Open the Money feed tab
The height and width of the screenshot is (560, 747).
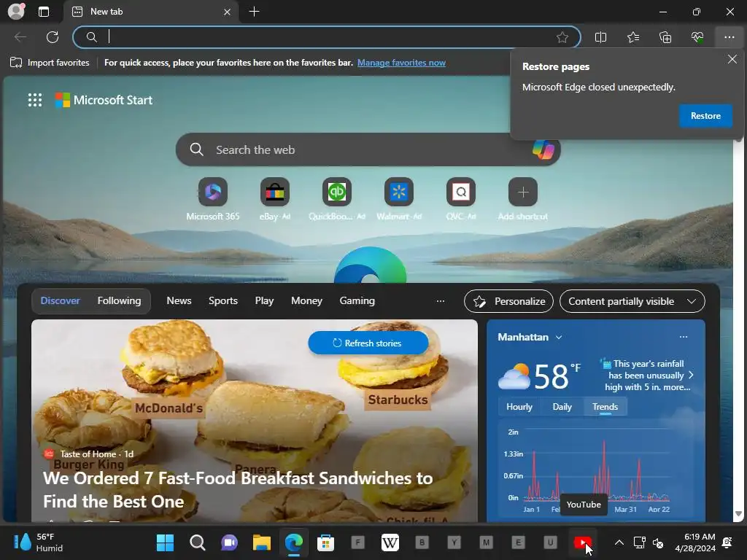click(x=306, y=300)
